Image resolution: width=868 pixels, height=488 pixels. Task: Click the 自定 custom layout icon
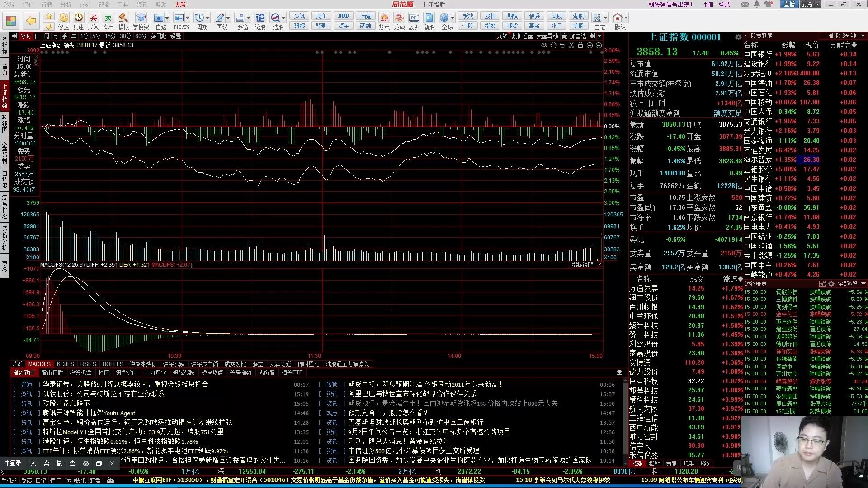597,18
